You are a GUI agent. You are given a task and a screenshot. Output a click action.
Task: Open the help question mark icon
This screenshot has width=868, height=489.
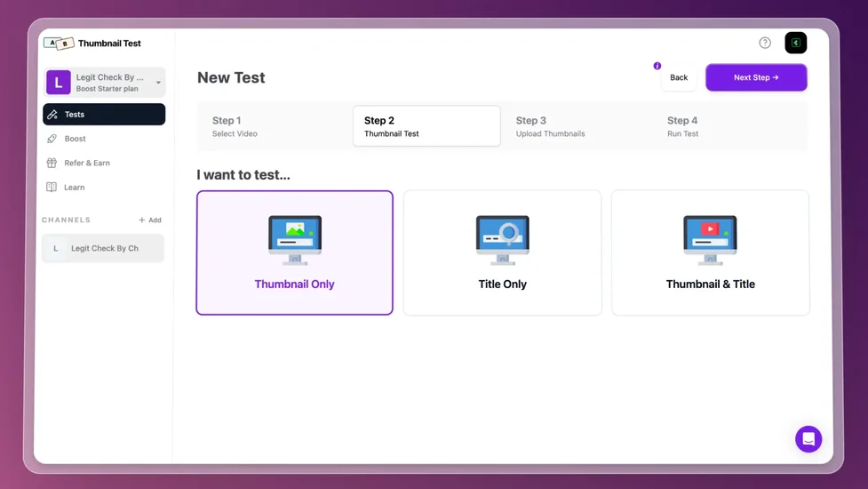pos(765,43)
